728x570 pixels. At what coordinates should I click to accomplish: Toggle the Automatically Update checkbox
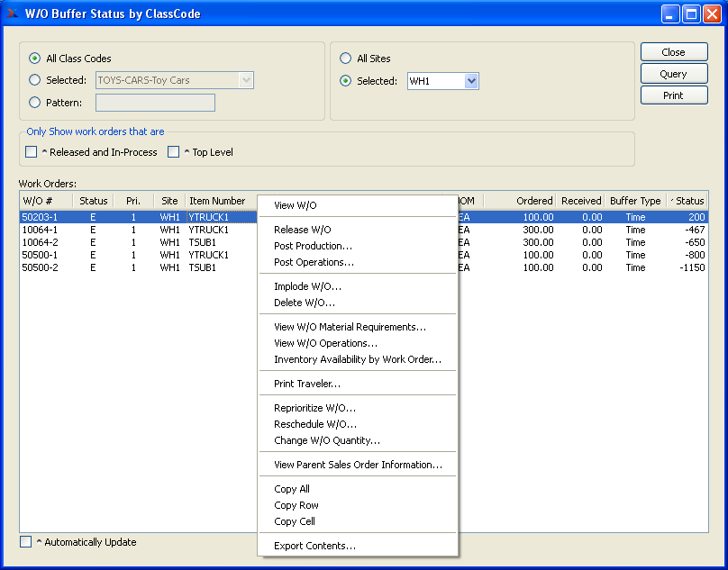click(x=26, y=542)
